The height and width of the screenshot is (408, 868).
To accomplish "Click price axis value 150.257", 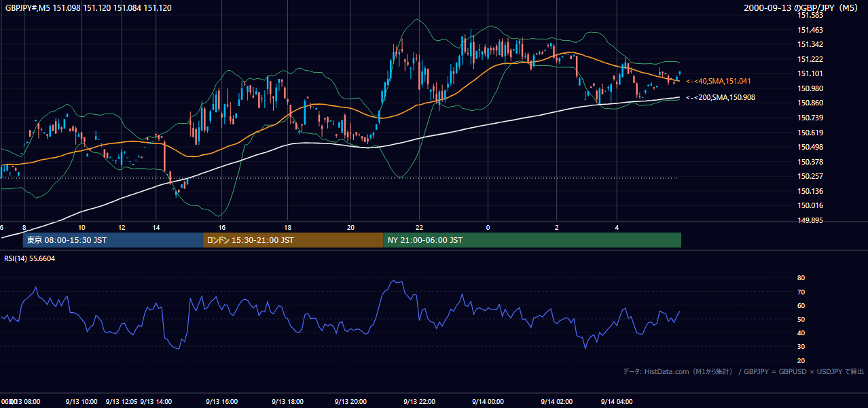I will pyautogui.click(x=810, y=176).
